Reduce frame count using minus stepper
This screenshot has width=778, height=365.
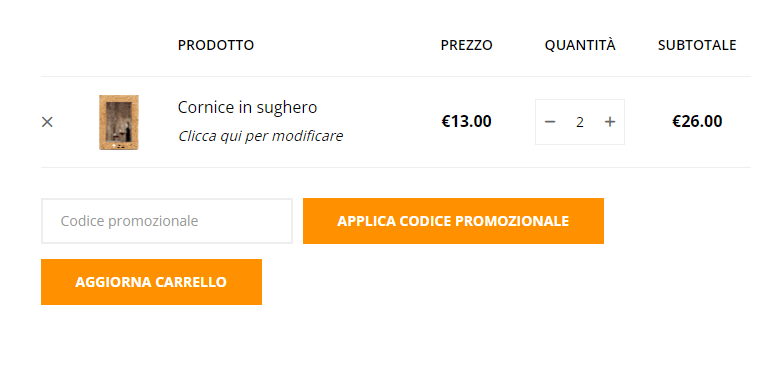coord(550,122)
